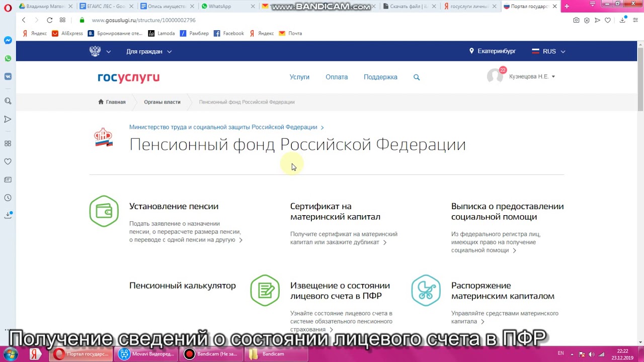Open Распоряжение материнским капиталом service
The width and height of the screenshot is (644, 362).
(503, 291)
